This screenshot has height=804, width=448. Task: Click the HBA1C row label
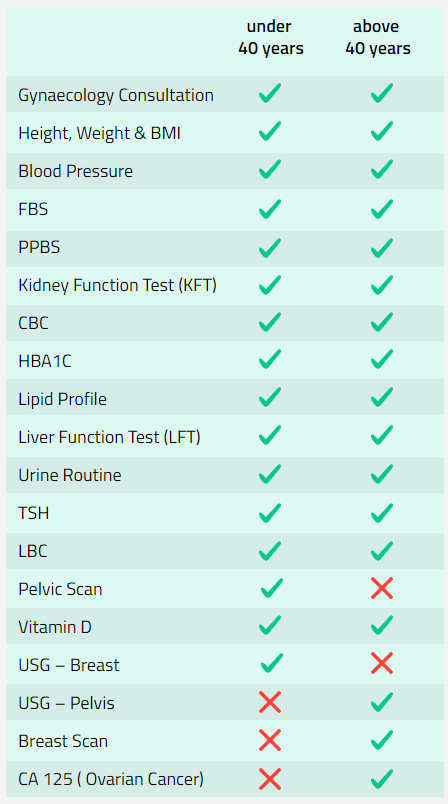click(x=45, y=361)
